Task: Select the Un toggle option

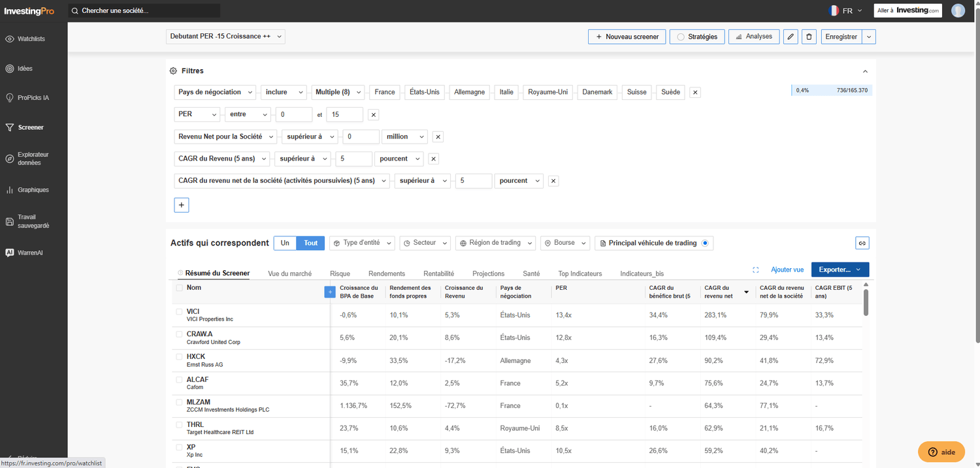Action: [285, 243]
